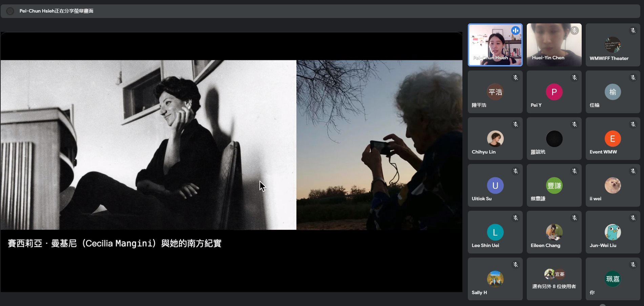The image size is (644, 306).
Task: Click the green 豐謙 avatar
Action: point(554,185)
